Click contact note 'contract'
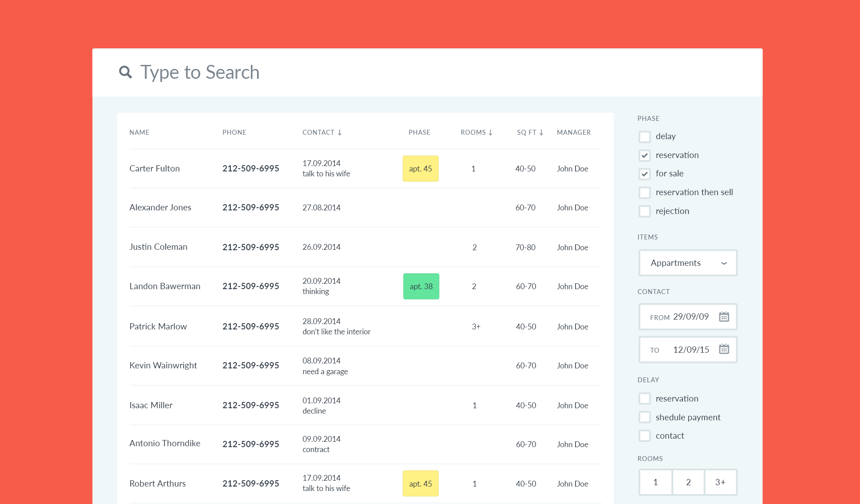 [x=316, y=449]
